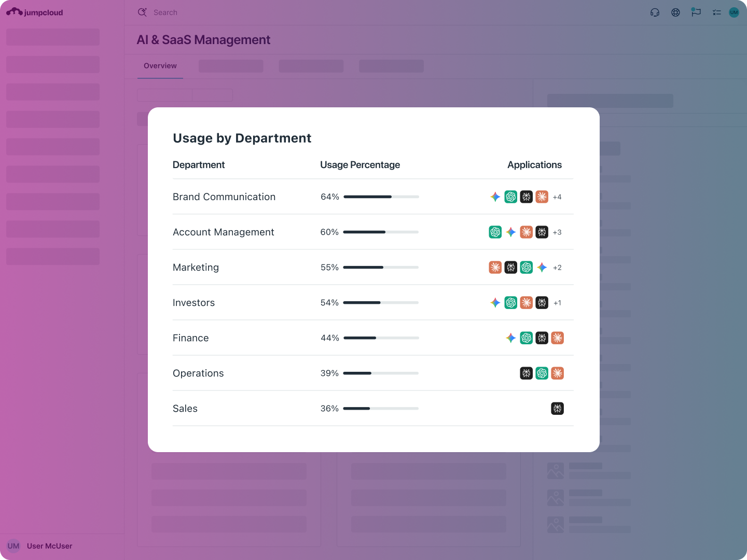Screen dimensions: 747x560
Task: Select the Brand Communication department name
Action: [224, 197]
